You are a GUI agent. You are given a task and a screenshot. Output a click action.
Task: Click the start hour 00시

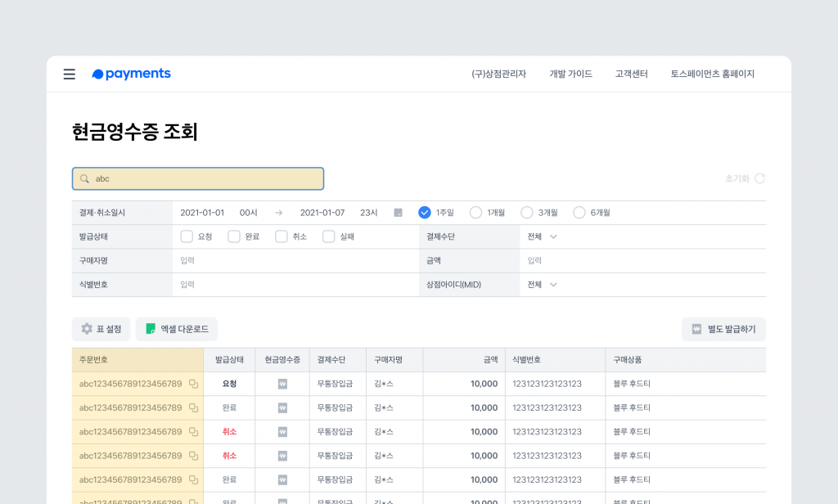[249, 213]
